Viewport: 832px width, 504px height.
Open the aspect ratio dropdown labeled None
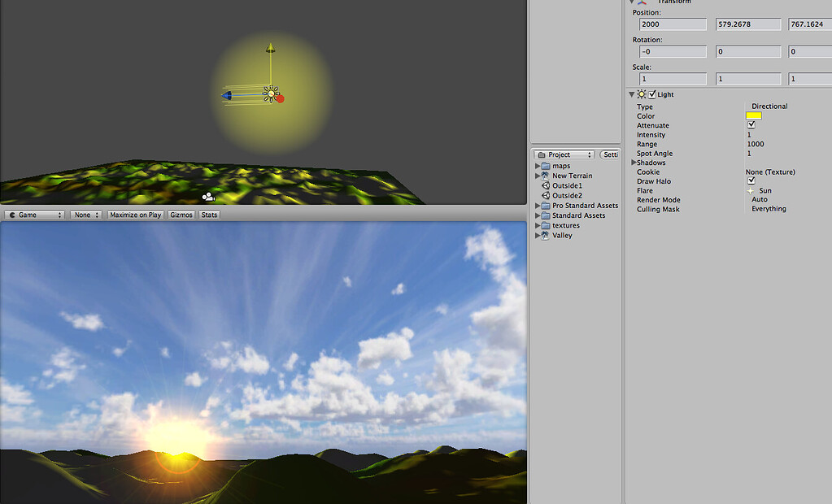pyautogui.click(x=85, y=214)
